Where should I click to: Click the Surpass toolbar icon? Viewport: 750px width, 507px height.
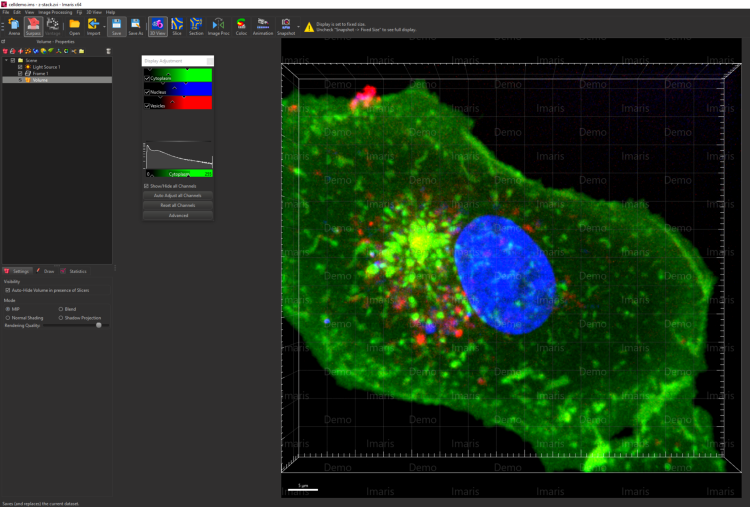33,25
